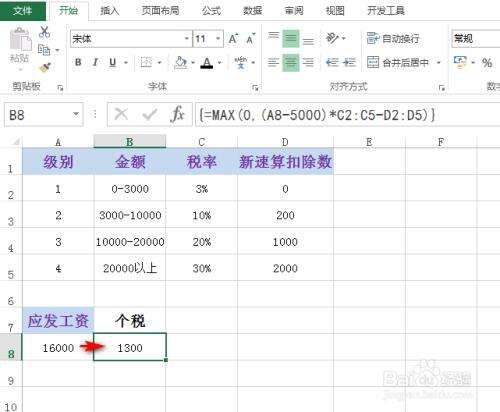The image size is (500, 412).
Task: Switch to the 插入 ribbon tab
Action: pyautogui.click(x=110, y=11)
